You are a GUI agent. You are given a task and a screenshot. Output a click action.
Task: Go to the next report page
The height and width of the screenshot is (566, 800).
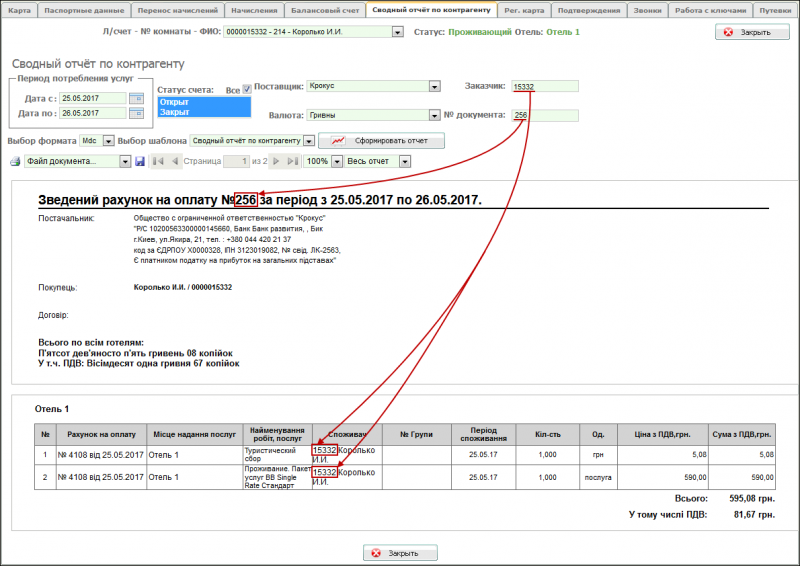coord(276,161)
